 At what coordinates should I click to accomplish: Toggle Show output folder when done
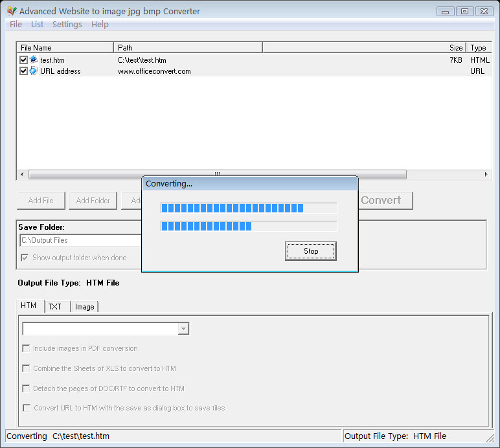point(25,258)
